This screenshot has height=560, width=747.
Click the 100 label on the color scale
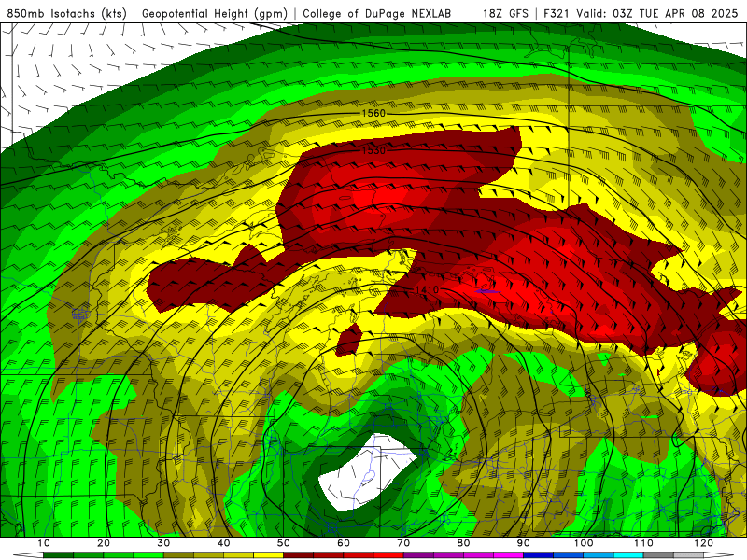(584, 543)
